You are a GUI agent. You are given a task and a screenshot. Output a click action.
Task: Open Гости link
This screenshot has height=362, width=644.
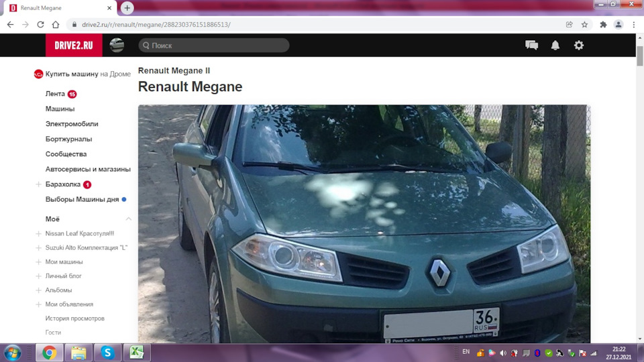tap(53, 333)
